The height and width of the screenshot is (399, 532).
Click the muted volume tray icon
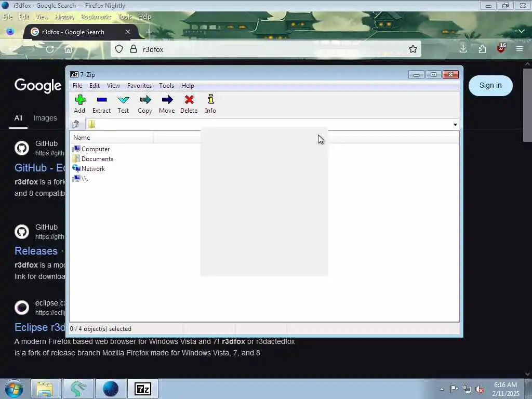(480, 390)
